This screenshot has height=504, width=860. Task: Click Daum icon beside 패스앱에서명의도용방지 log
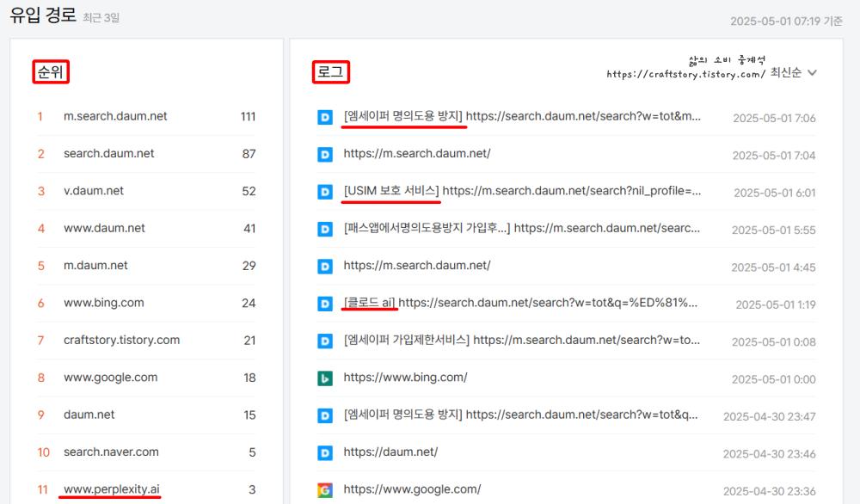[325, 229]
